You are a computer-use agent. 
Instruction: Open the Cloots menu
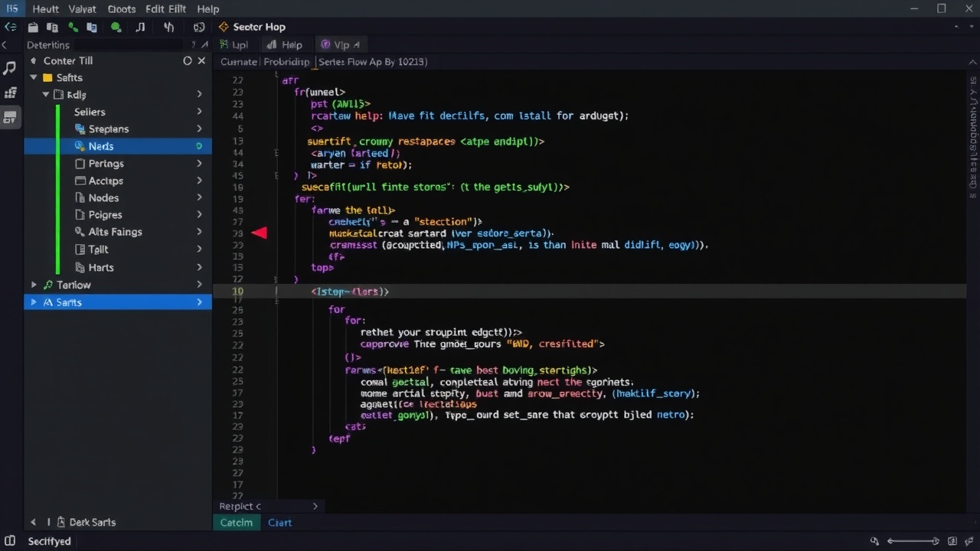pyautogui.click(x=122, y=9)
